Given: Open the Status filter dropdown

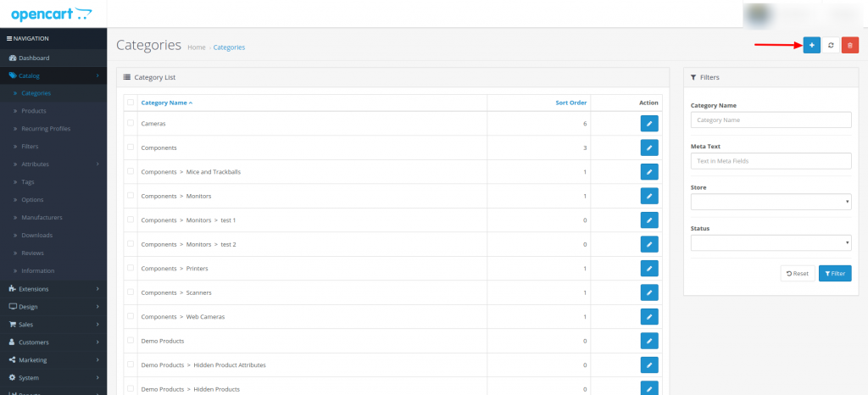Looking at the screenshot, I should (771, 243).
